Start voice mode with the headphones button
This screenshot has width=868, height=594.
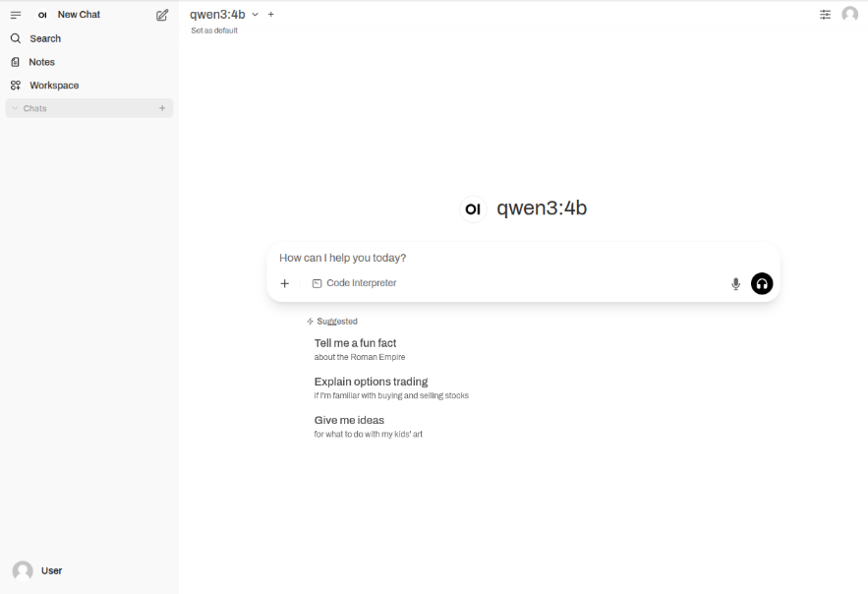point(762,284)
